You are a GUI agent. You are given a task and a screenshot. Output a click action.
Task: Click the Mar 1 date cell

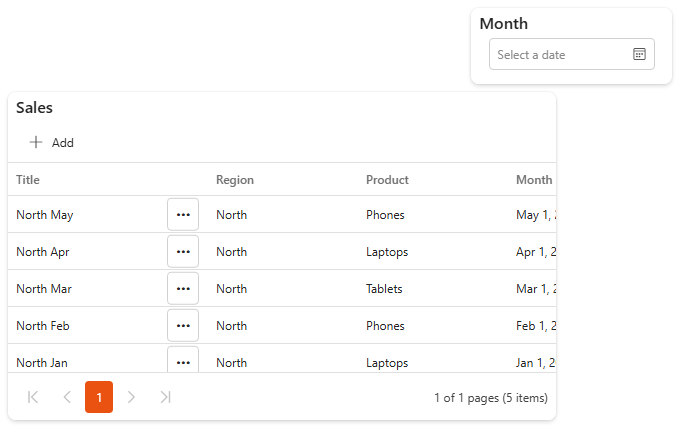click(x=536, y=289)
